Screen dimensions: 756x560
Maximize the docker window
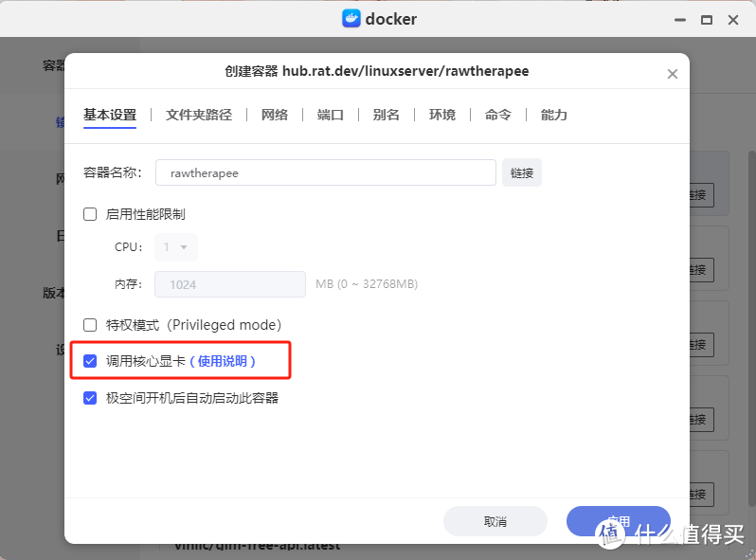707,20
